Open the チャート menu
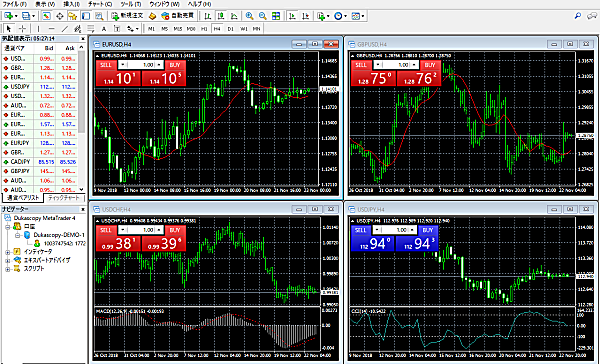 point(100,4)
